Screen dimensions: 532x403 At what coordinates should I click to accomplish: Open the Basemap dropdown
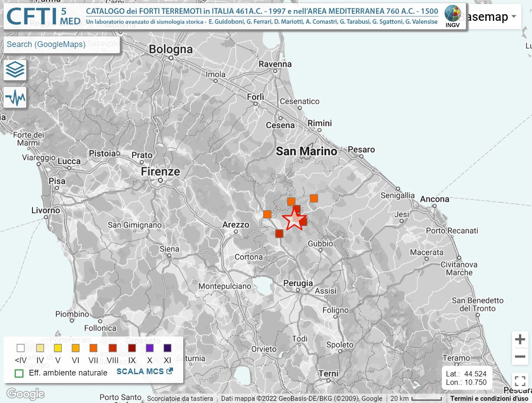488,17
